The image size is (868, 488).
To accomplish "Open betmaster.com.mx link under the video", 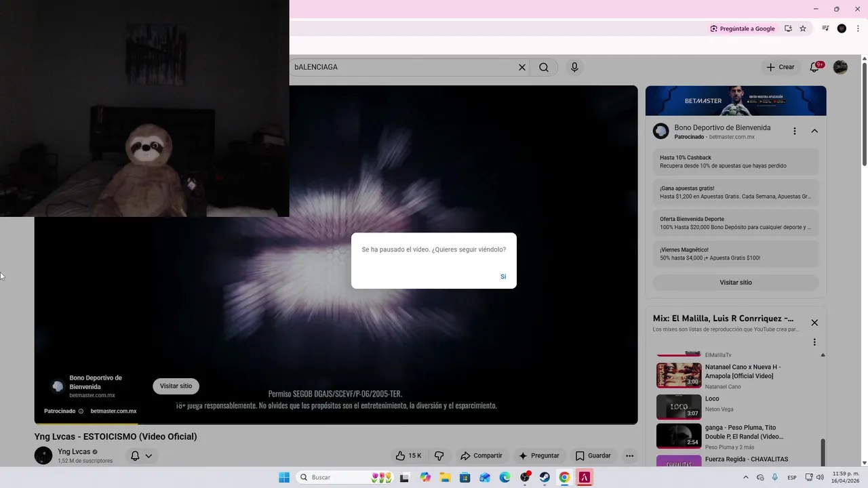I will (113, 411).
